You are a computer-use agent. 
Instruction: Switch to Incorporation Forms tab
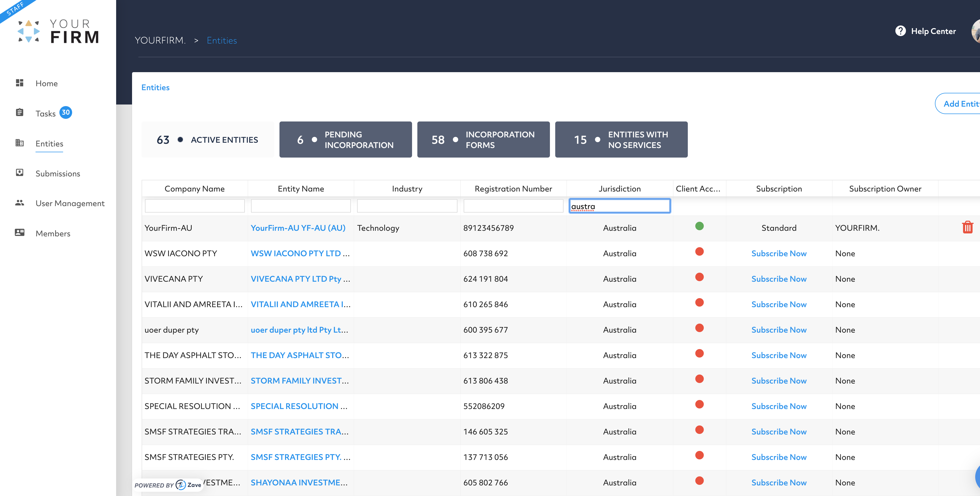483,140
